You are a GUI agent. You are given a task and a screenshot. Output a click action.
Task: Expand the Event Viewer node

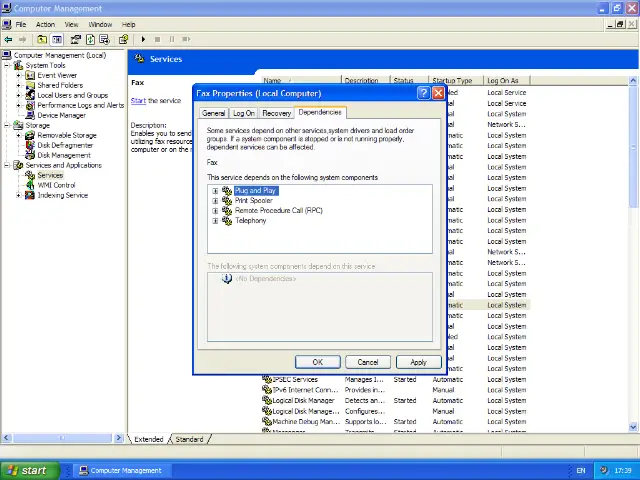point(18,76)
